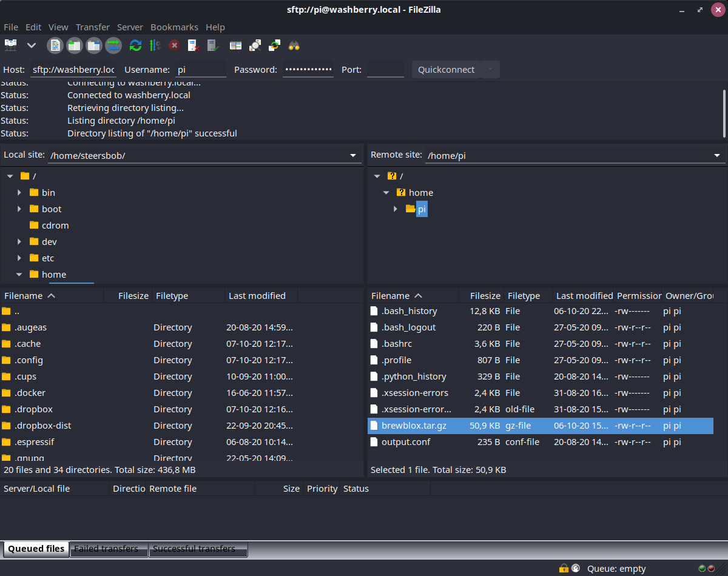Image resolution: width=728 pixels, height=576 pixels.
Task: Click the Host input field
Action: [x=73, y=70]
